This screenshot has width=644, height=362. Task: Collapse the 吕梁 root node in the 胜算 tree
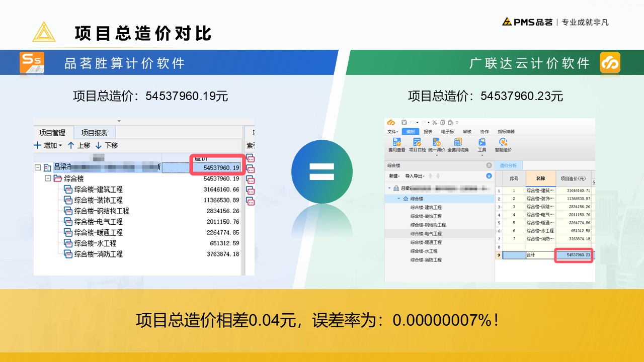pyautogui.click(x=37, y=167)
